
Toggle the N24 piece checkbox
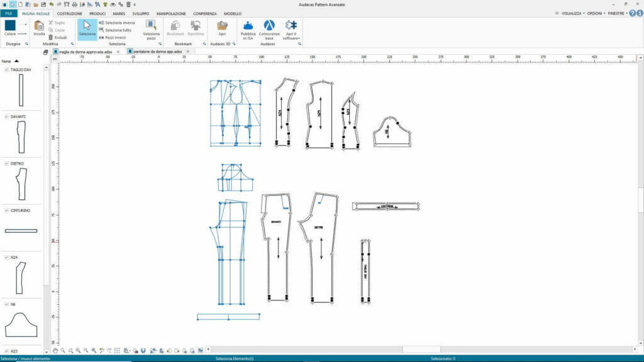click(6, 257)
